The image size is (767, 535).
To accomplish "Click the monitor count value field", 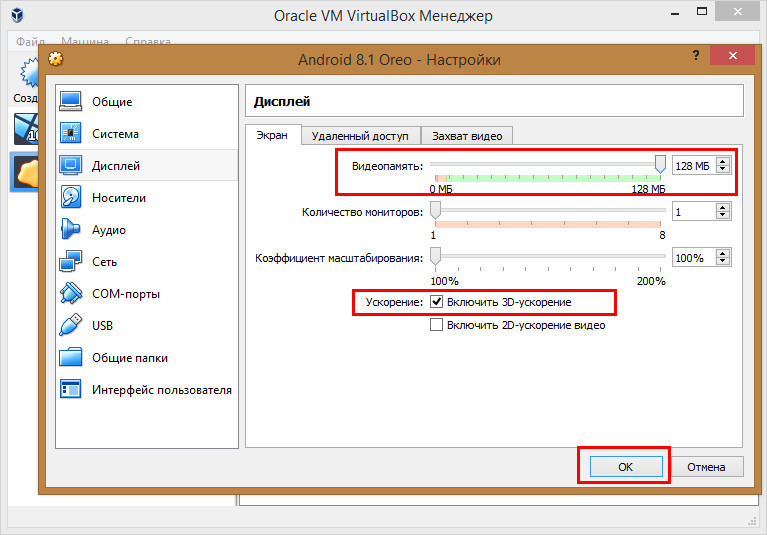I will [x=695, y=212].
